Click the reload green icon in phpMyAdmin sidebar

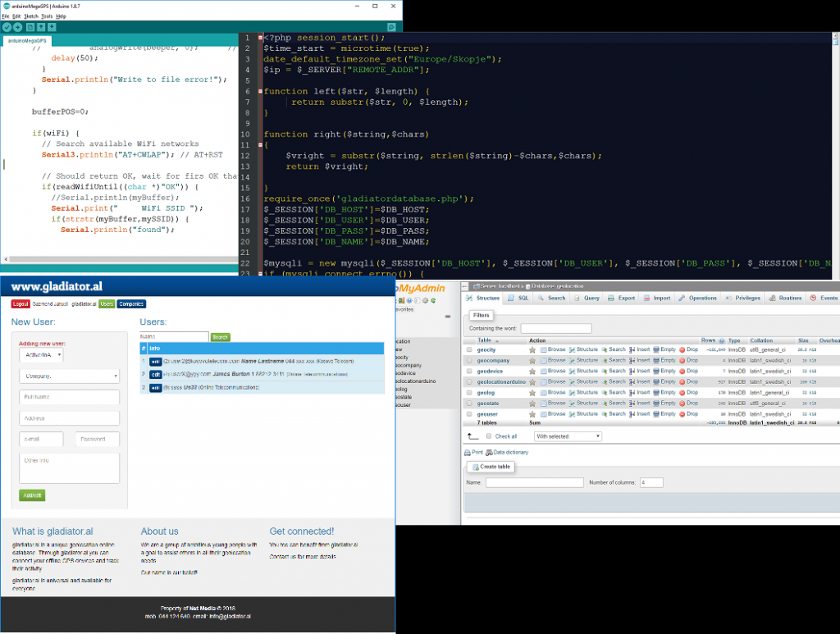coord(433,301)
